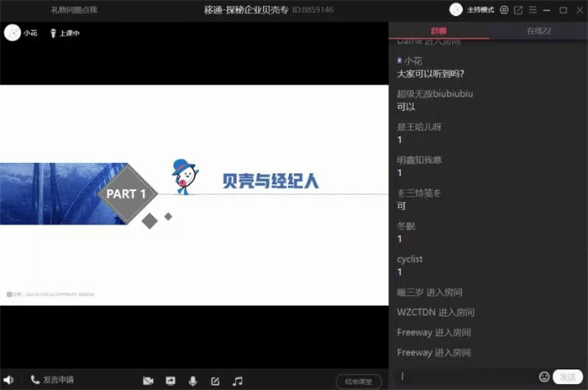
Task: Toggle the speaker volume icon
Action: [x=8, y=380]
